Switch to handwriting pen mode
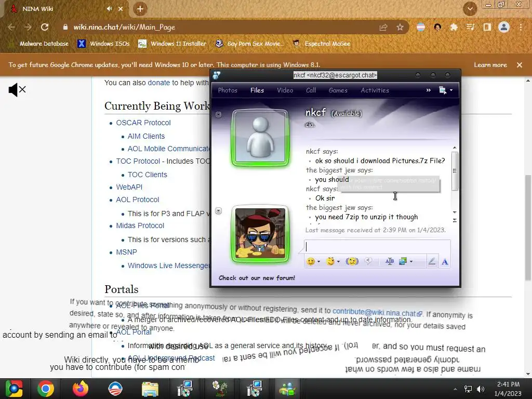 432,261
